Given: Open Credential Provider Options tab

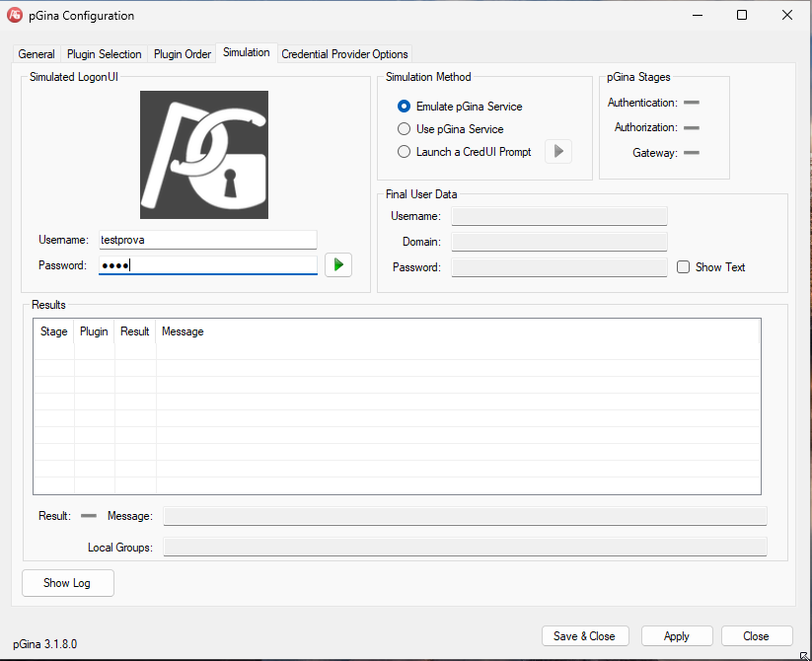Looking at the screenshot, I should point(344,54).
